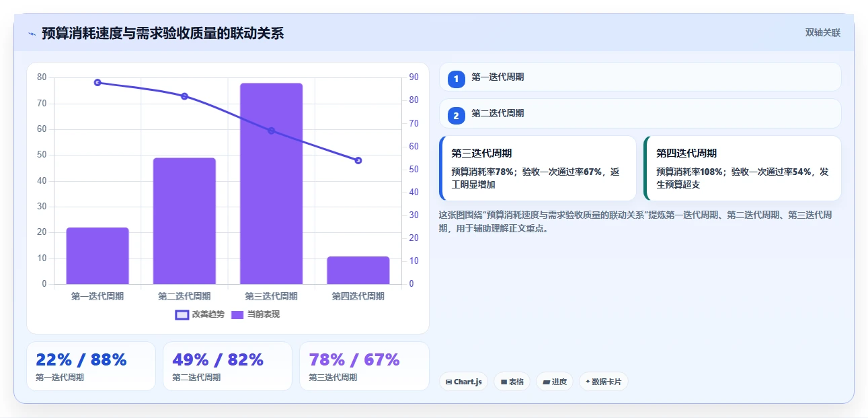Click x-axis label 第四迭代周期
Screen dimensions: 868x418
coord(358,296)
